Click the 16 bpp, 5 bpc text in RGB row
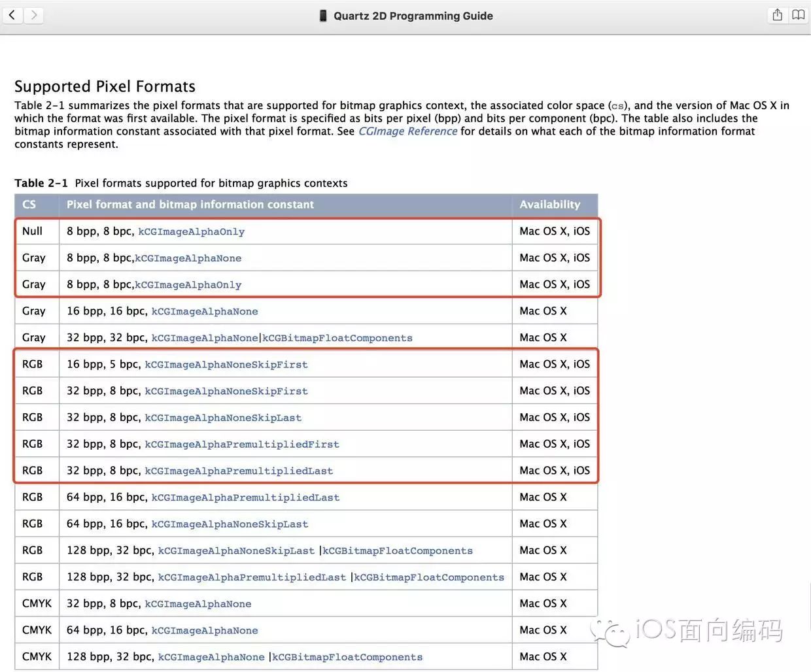Screen dimensions: 811x672 (103, 364)
